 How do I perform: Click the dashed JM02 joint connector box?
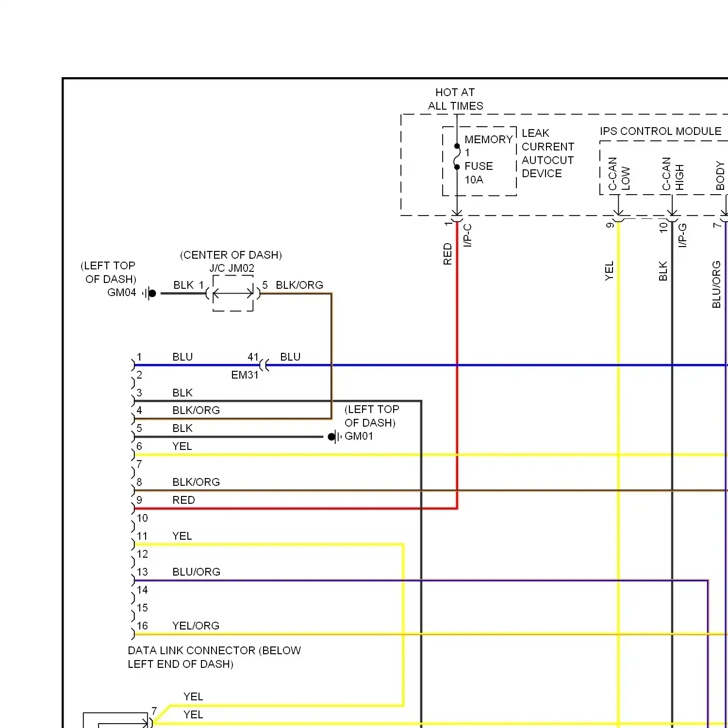click(233, 293)
